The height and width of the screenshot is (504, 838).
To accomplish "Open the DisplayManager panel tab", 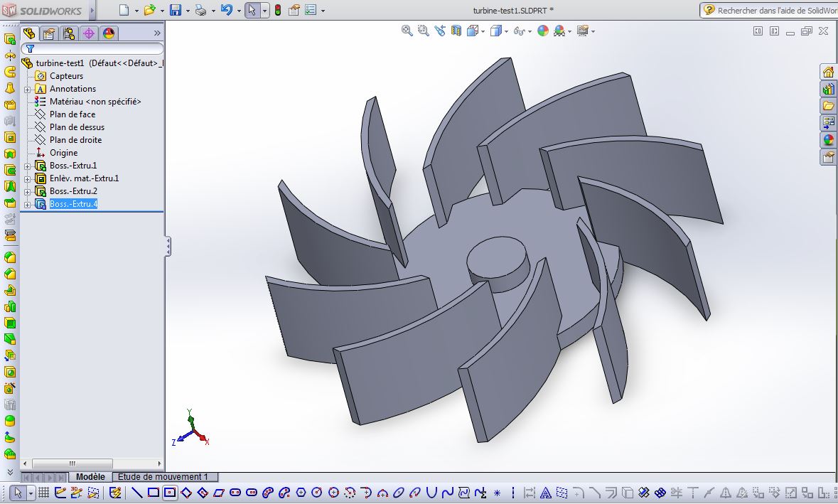I will [109, 33].
